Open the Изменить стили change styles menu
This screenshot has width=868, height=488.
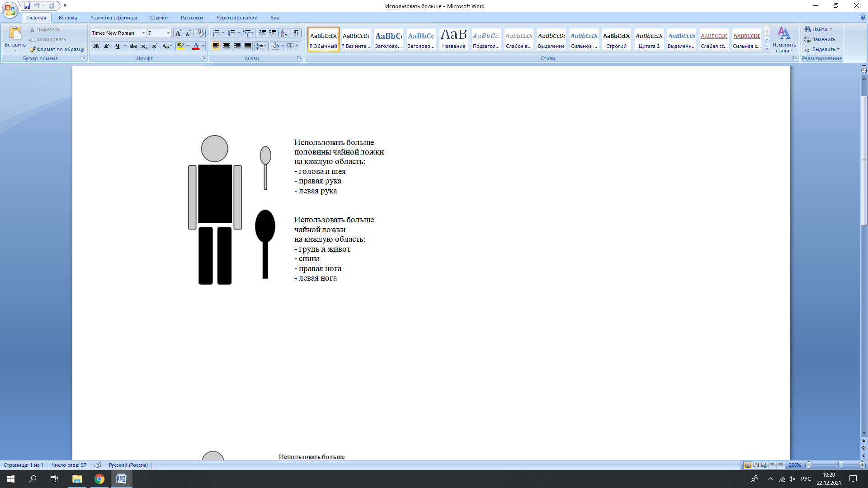[x=784, y=40]
